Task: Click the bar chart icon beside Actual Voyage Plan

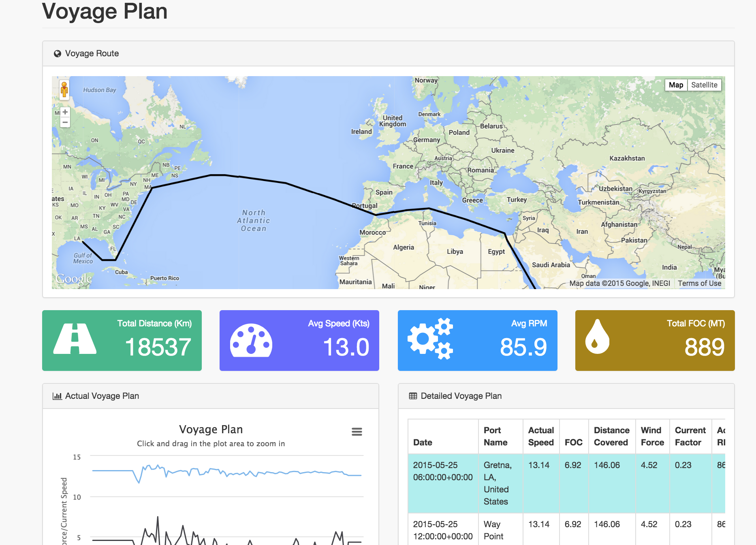Action: pos(57,396)
